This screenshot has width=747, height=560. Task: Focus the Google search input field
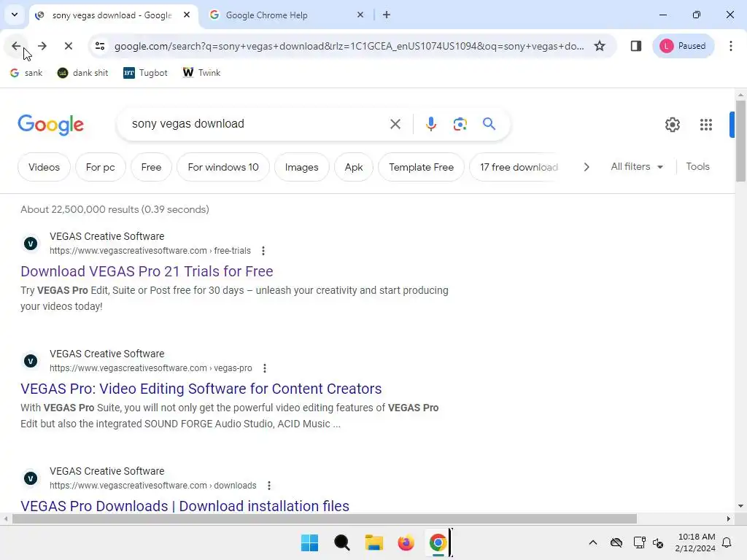pyautogui.click(x=258, y=124)
